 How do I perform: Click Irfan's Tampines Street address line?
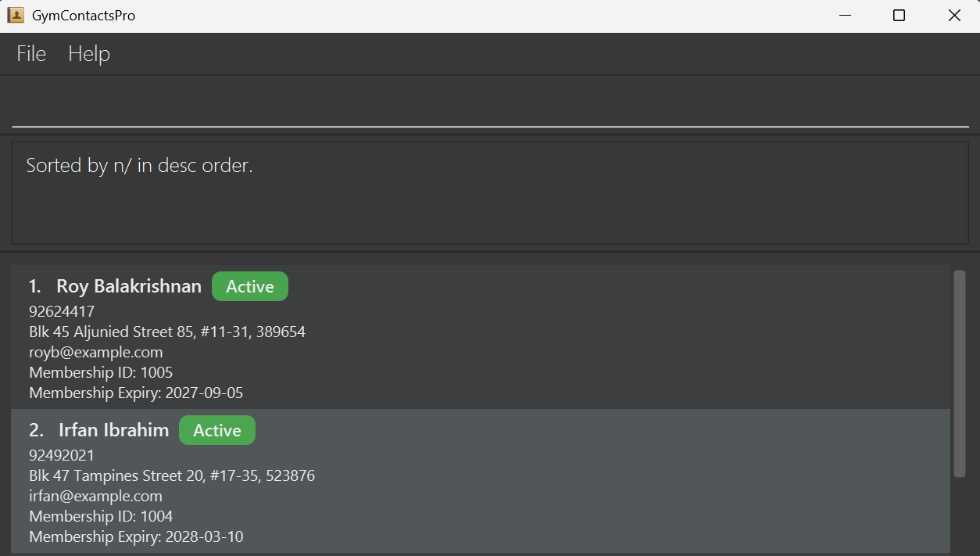pos(172,476)
